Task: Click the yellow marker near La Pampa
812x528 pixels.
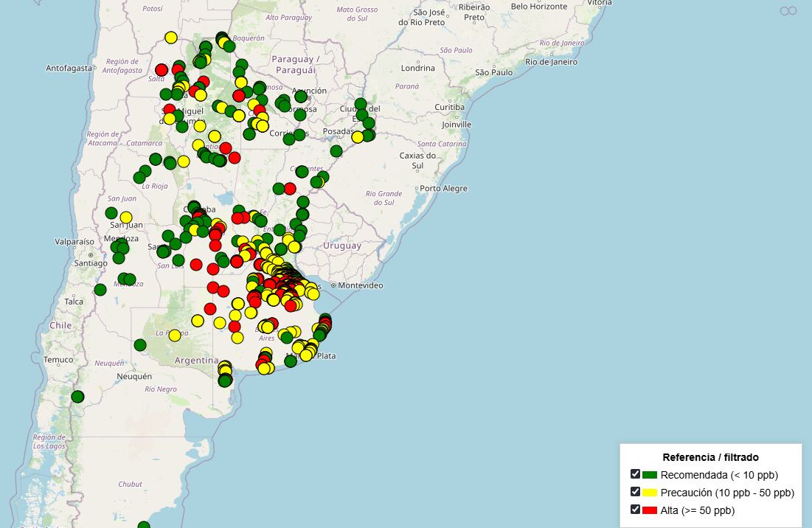Action: [x=176, y=335]
